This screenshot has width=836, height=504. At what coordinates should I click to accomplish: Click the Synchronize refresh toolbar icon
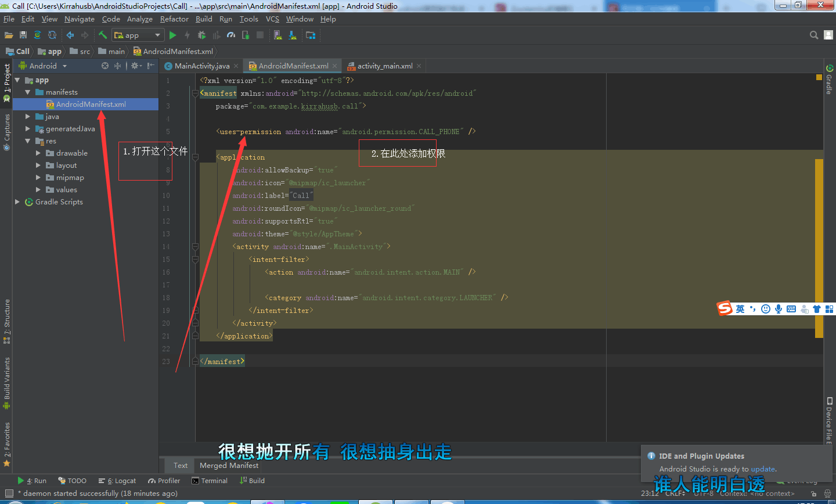pyautogui.click(x=52, y=35)
